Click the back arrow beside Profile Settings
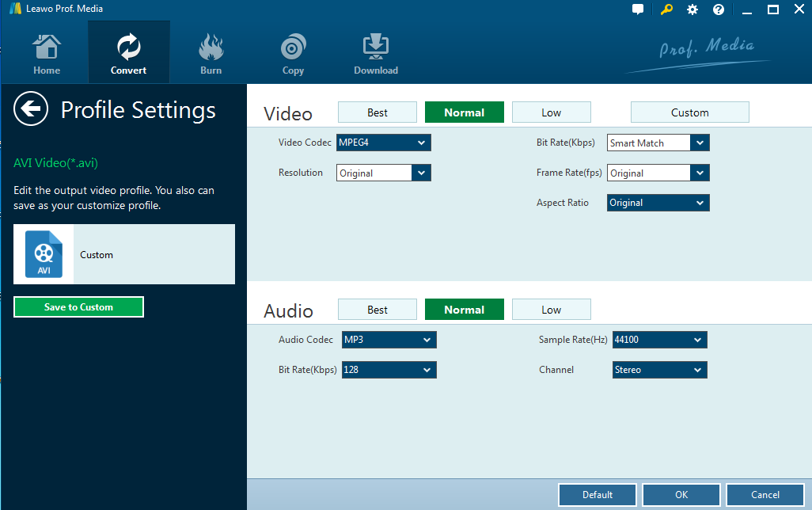This screenshot has height=510, width=812. coord(31,109)
